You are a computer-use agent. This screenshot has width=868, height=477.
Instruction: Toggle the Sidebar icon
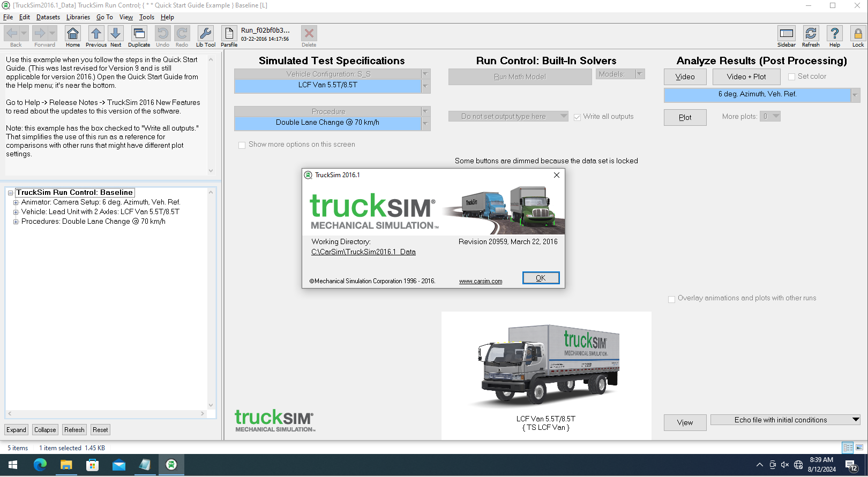(787, 34)
